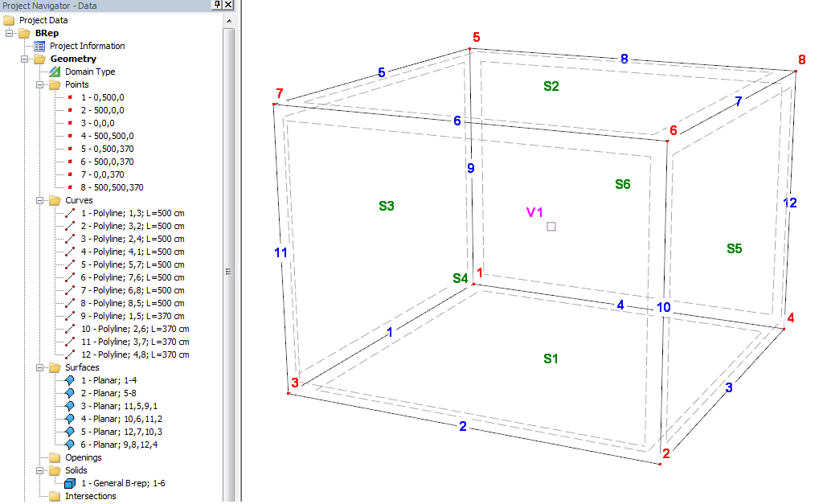Click surface label S2 in the 3D view
Screen dimensions: 827x504
[x=551, y=86]
